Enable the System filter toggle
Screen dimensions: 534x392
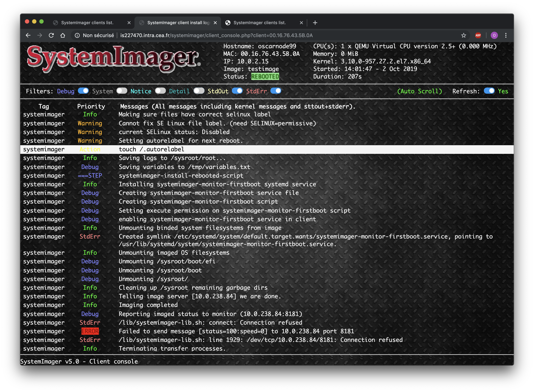[122, 91]
